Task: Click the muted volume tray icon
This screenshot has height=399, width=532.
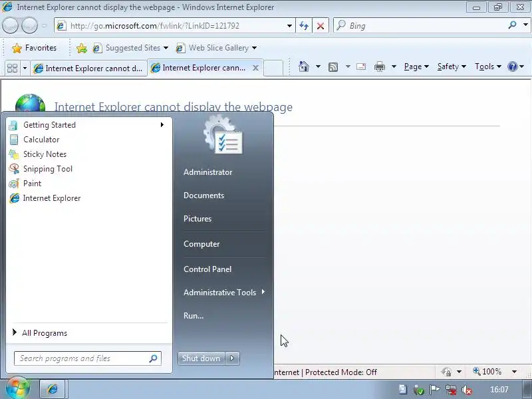Action: click(x=467, y=390)
